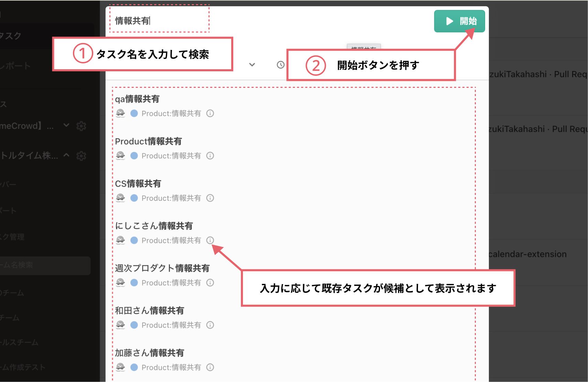The height and width of the screenshot is (382, 588).
Task: Click the blue category dot on the qa情報共有 row
Action: coord(134,113)
